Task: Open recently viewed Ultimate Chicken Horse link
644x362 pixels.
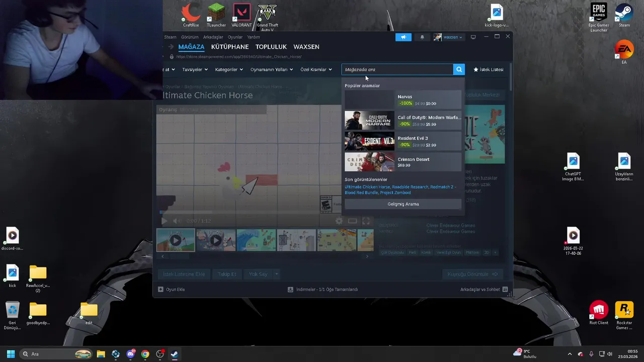Action: [367, 187]
